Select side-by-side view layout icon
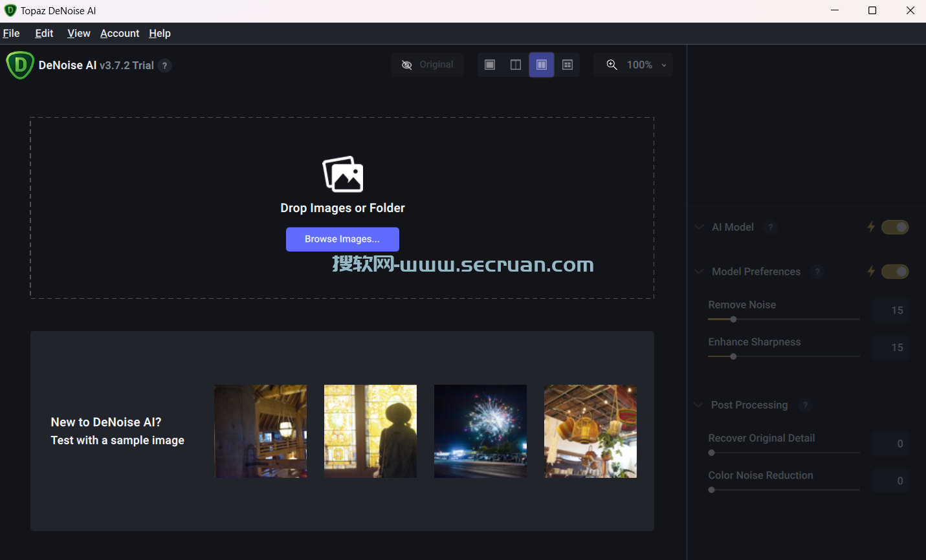926x560 pixels. tap(542, 65)
